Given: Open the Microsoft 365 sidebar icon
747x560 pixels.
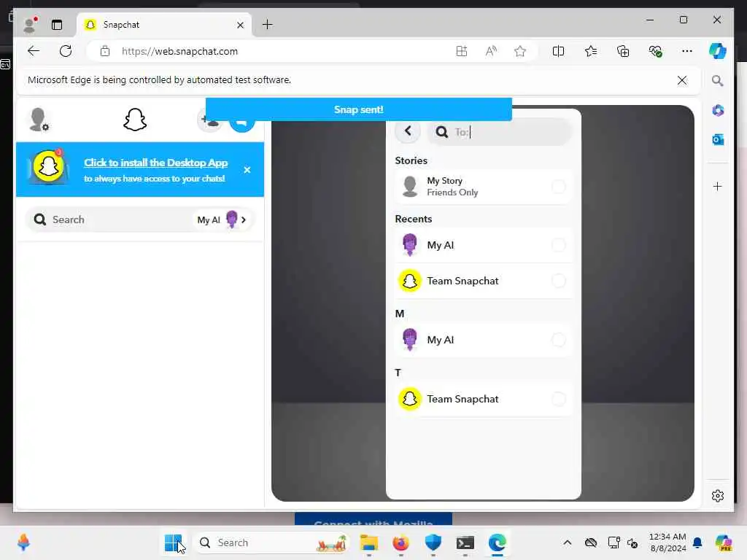Looking at the screenshot, I should click(x=718, y=111).
